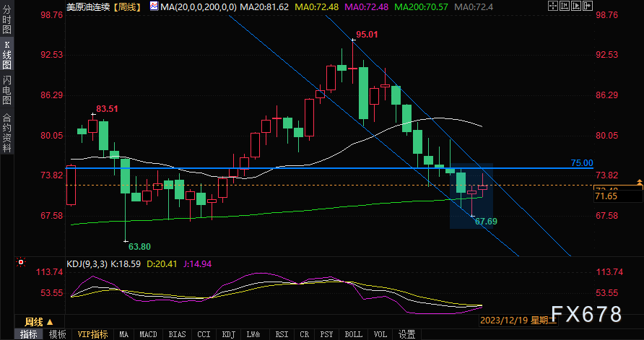
Task: Select the MACD indicator button
Action: pyautogui.click(x=148, y=334)
